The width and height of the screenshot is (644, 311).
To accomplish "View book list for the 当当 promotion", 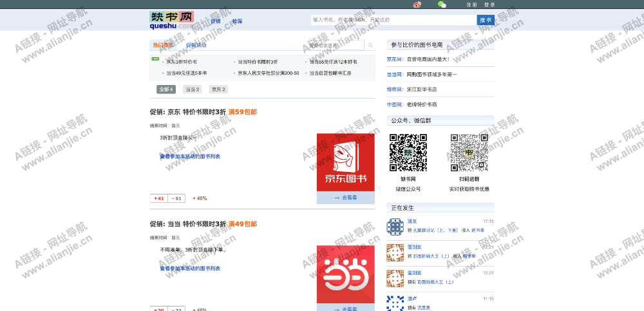I will (x=190, y=269).
